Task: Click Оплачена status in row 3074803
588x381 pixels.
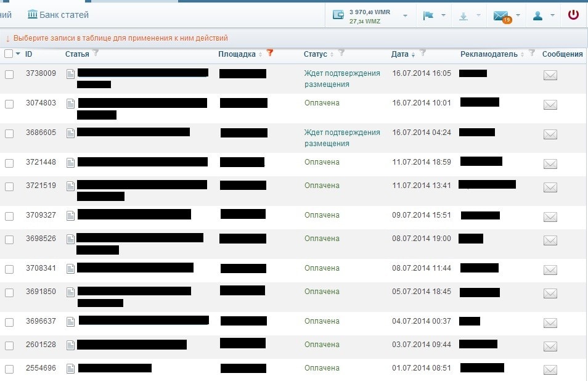Action: [322, 103]
